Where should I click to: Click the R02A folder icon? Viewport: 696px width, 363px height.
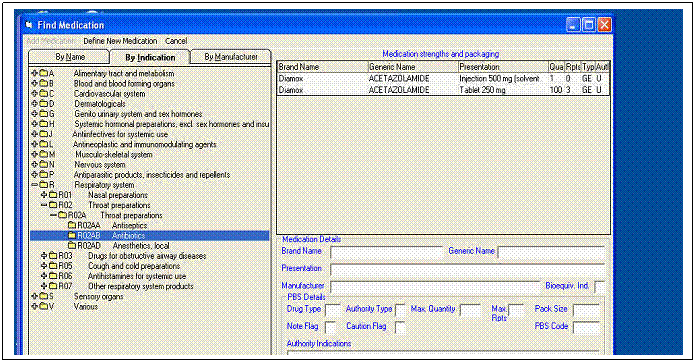(x=62, y=216)
